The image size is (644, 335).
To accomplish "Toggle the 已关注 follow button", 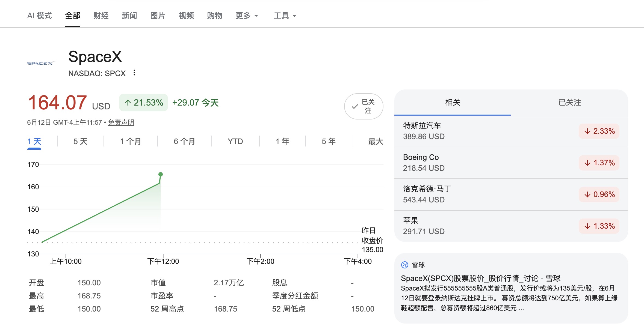I will pos(364,106).
